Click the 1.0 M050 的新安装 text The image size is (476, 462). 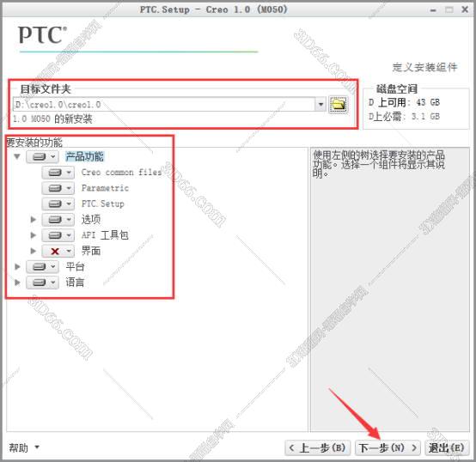(x=52, y=119)
